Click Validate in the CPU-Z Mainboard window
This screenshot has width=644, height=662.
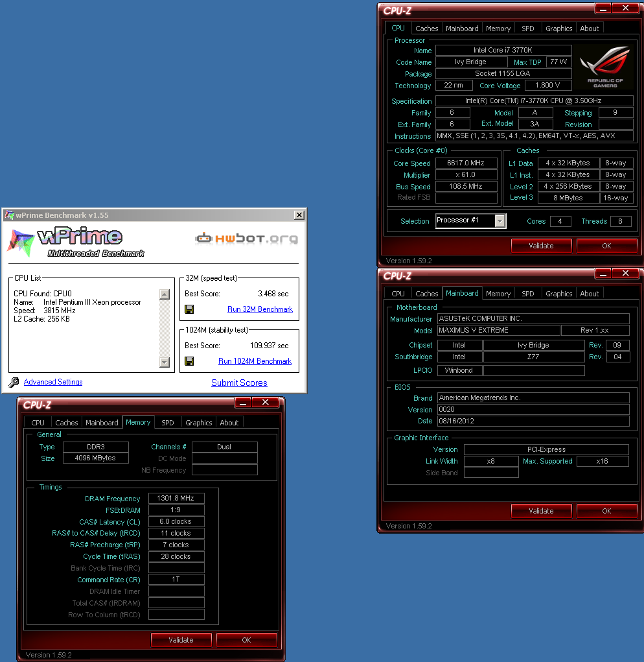tap(541, 511)
